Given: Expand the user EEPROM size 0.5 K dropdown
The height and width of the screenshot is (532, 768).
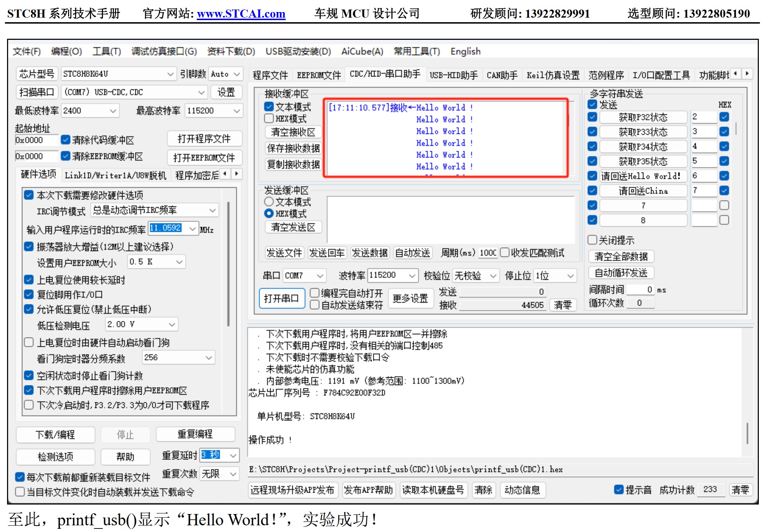Looking at the screenshot, I should [179, 262].
